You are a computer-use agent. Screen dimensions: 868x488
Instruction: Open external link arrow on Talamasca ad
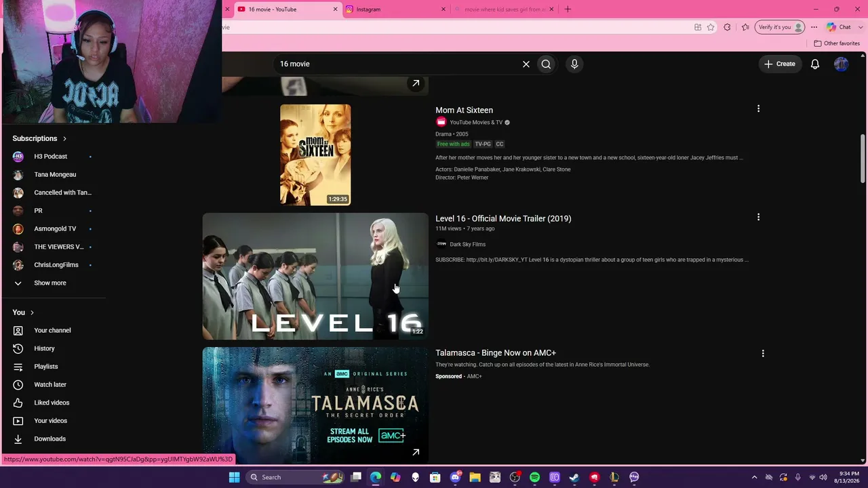(x=416, y=452)
